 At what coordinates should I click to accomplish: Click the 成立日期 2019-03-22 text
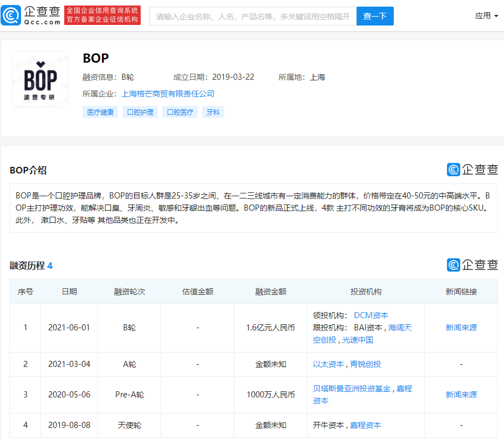pos(213,77)
